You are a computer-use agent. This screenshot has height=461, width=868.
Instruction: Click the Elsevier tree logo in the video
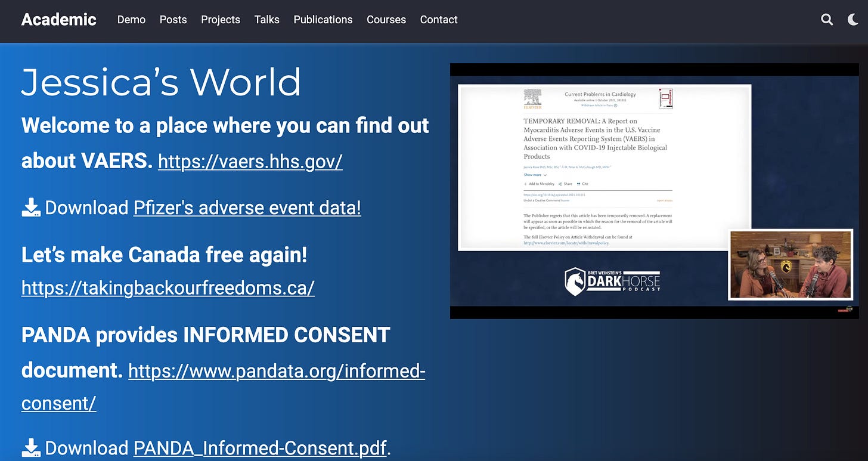(532, 99)
